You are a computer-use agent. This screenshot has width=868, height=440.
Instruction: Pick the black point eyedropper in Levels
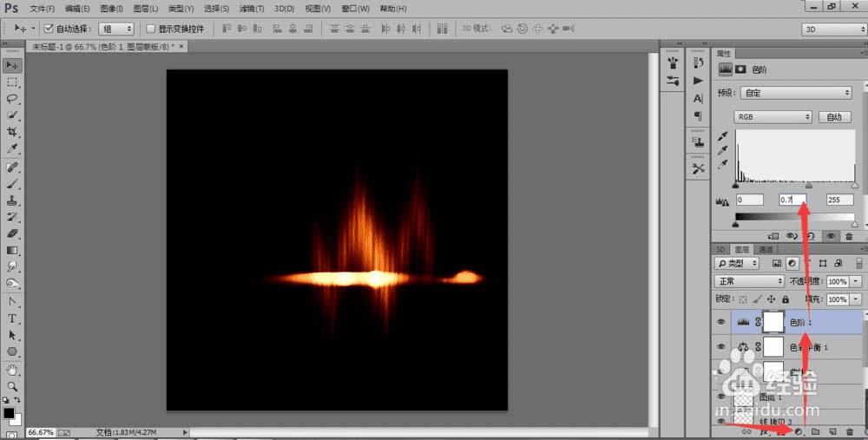[722, 135]
